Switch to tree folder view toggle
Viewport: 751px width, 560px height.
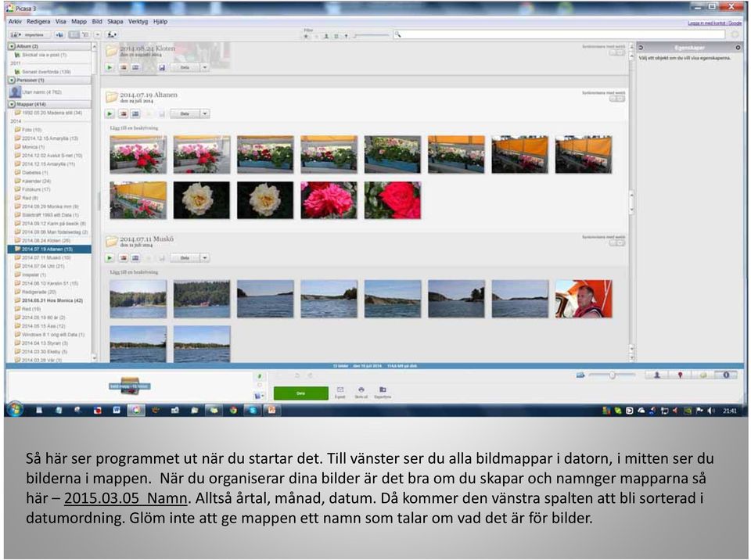[x=85, y=34]
